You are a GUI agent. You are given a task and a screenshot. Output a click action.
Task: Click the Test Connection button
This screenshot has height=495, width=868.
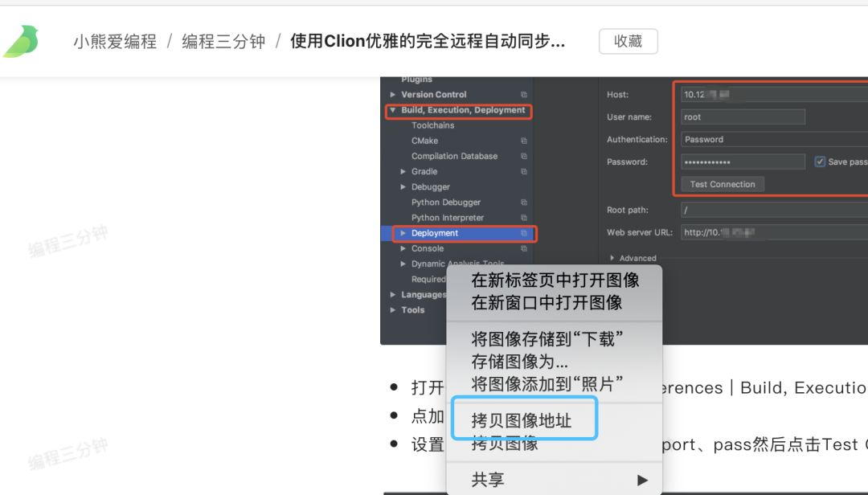point(723,184)
